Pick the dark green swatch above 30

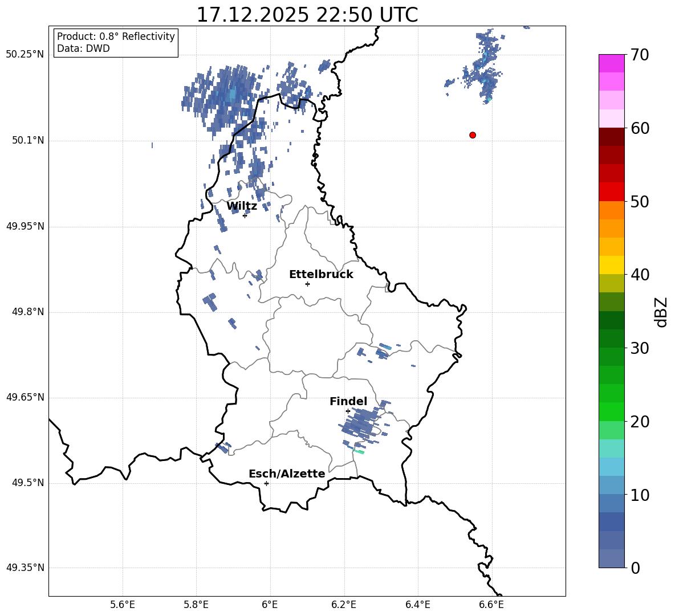pos(612,338)
